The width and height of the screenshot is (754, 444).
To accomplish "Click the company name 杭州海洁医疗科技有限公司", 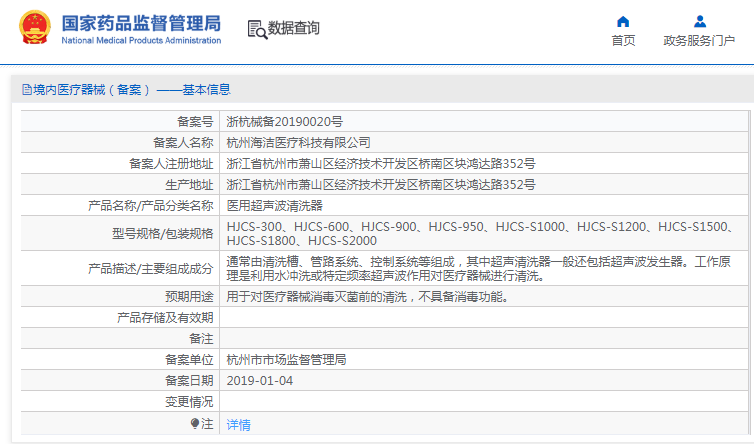I will (x=298, y=142).
